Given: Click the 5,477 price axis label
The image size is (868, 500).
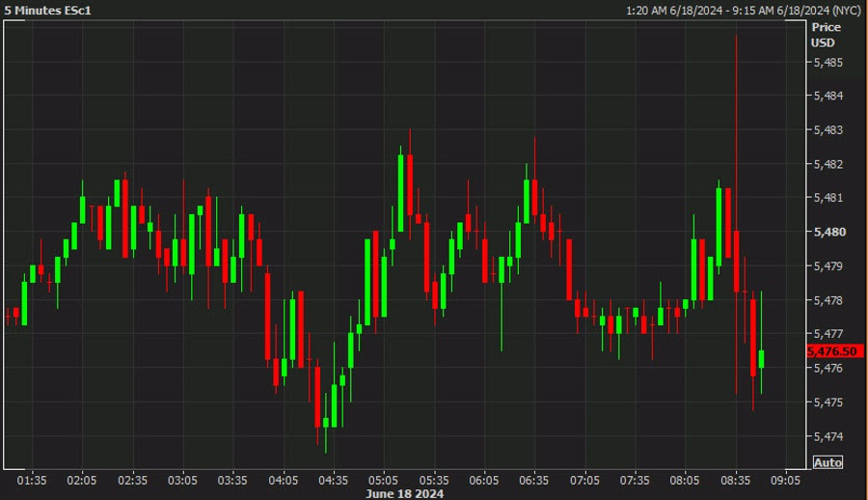Looking at the screenshot, I should (x=828, y=334).
